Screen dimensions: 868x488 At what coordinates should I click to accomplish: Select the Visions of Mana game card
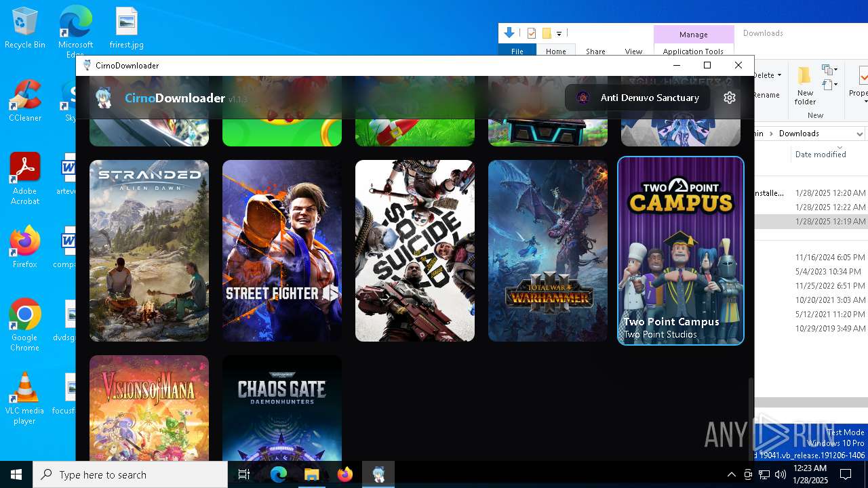pos(149,408)
